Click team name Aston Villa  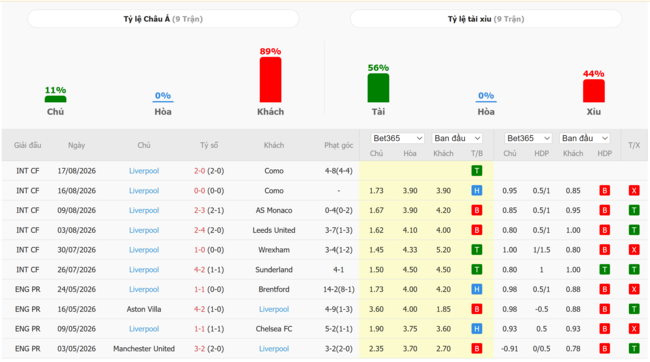144,309
